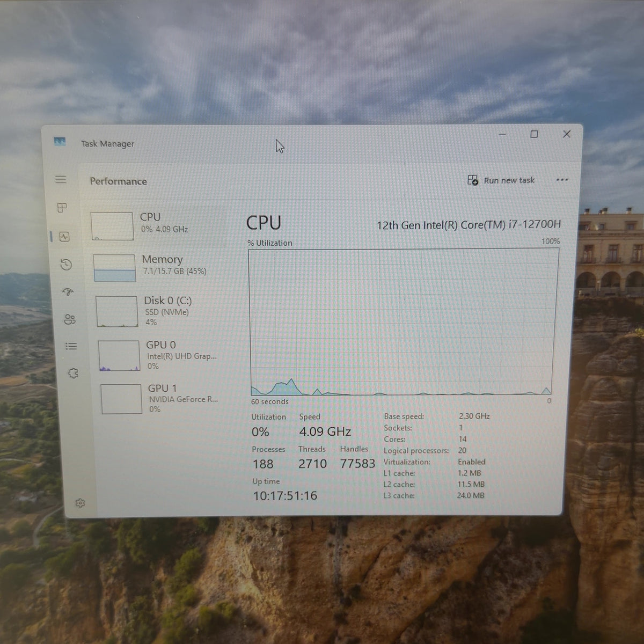This screenshot has height=644, width=644.
Task: Open the App history page icon
Action: click(66, 264)
